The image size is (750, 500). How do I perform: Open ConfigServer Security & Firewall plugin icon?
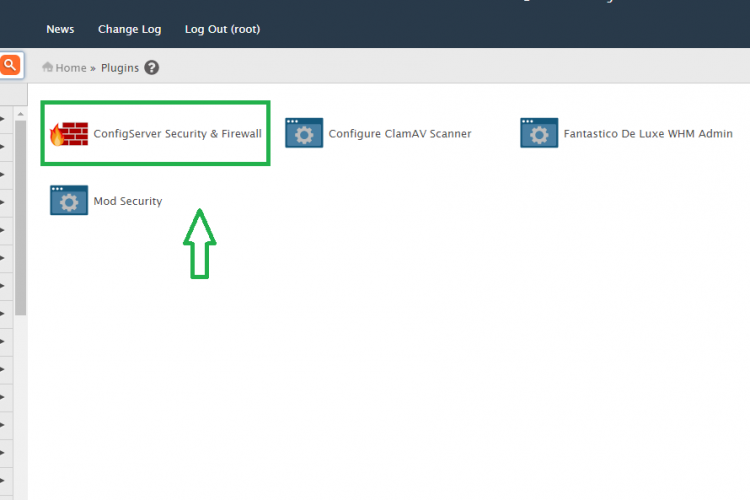(x=69, y=133)
